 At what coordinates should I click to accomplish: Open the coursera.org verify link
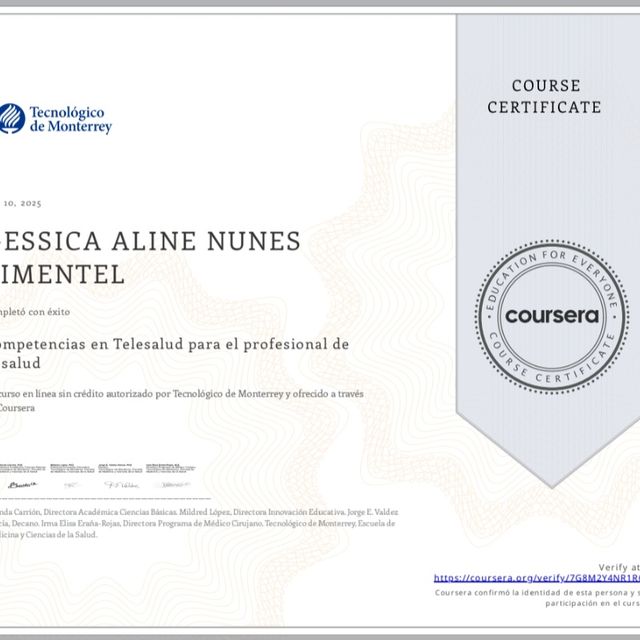point(537,578)
